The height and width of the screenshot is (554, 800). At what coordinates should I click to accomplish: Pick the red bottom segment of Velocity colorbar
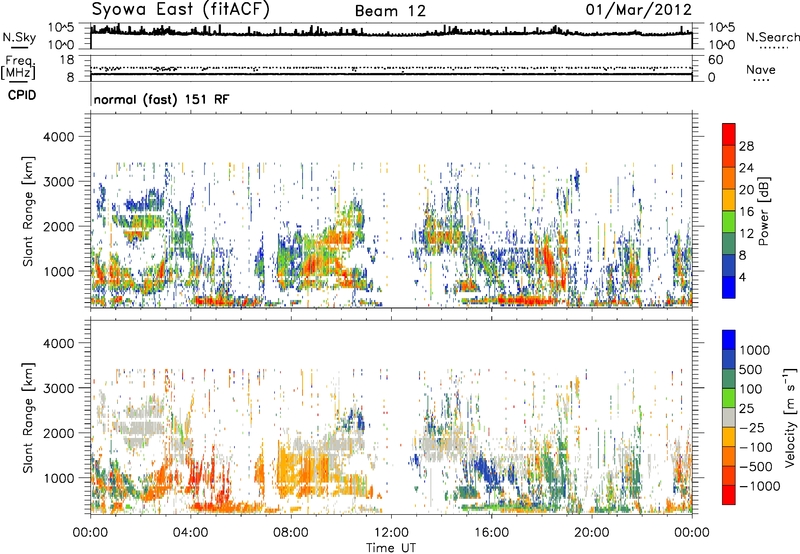tap(729, 495)
